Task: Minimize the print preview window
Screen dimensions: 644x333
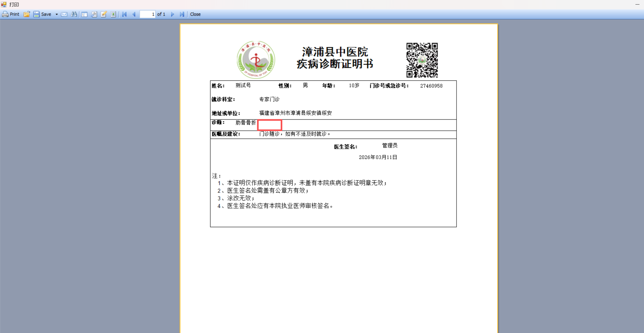Action: point(637,4)
